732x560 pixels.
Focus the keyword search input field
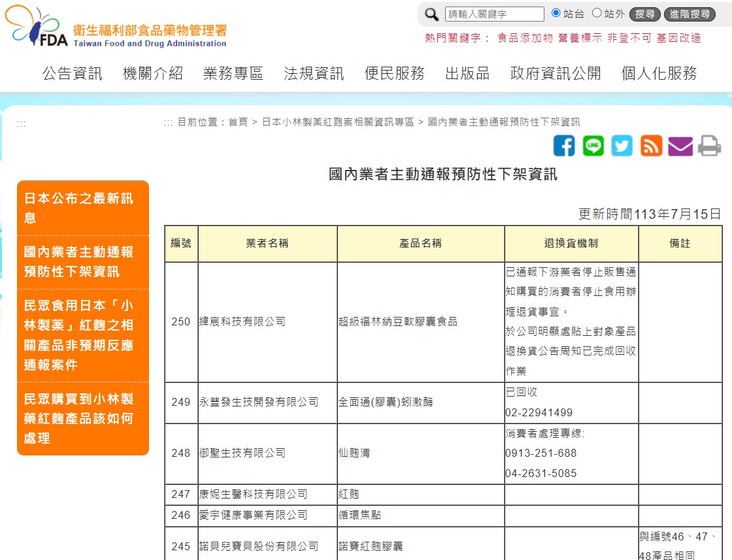tap(494, 14)
